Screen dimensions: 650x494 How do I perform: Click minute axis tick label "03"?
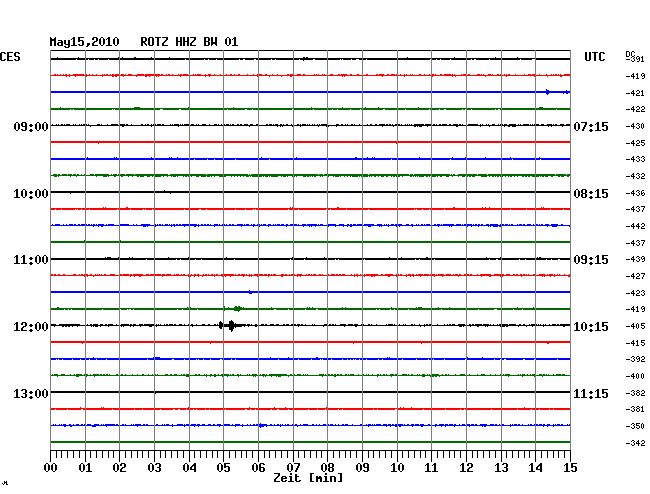tap(154, 467)
